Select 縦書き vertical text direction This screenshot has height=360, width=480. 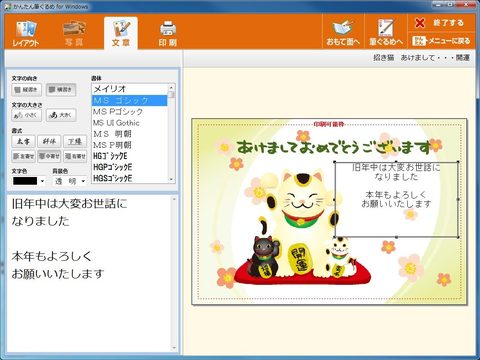[27, 90]
